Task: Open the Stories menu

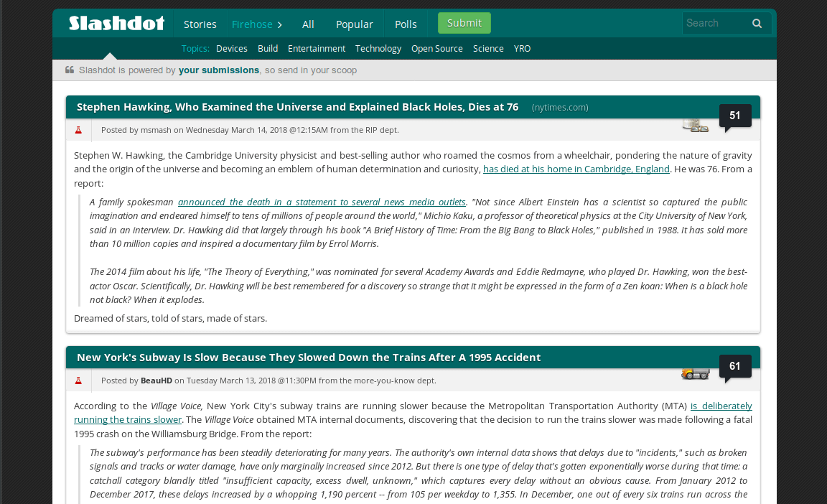Action: click(x=200, y=24)
